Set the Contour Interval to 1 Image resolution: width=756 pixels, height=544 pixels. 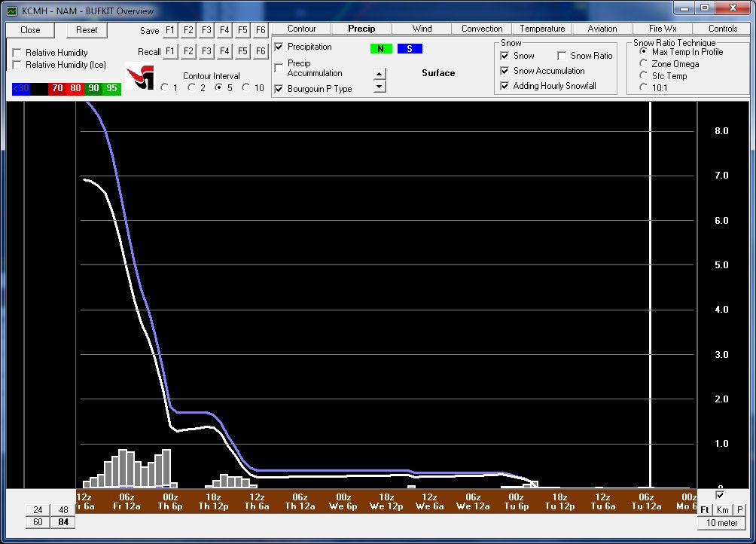click(165, 87)
